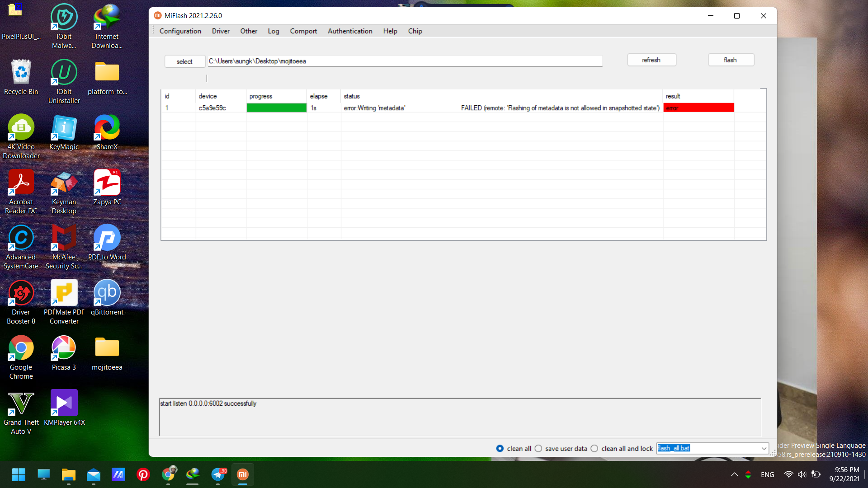Click the flash button
The image size is (868, 488).
point(731,60)
